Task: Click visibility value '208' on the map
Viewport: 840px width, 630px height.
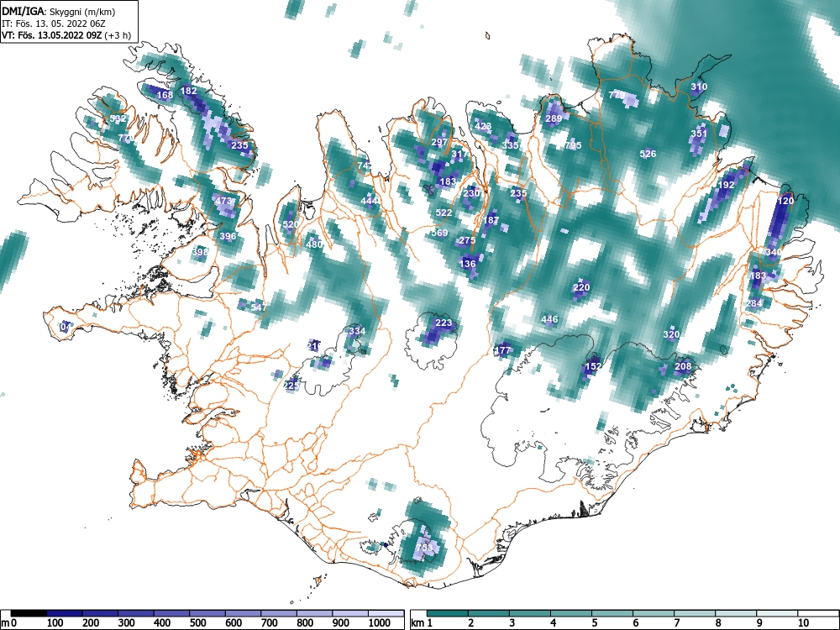Action: tap(683, 366)
